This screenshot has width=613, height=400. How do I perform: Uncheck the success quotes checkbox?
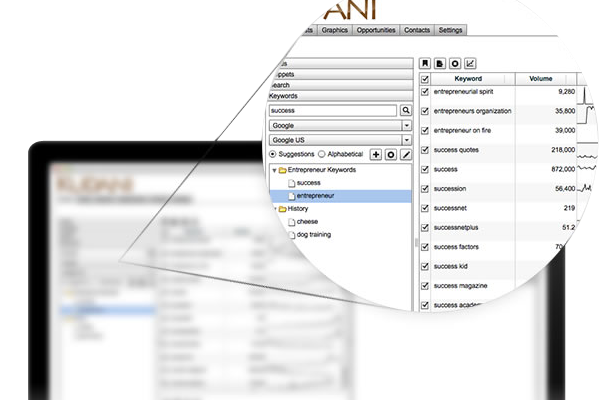425,150
